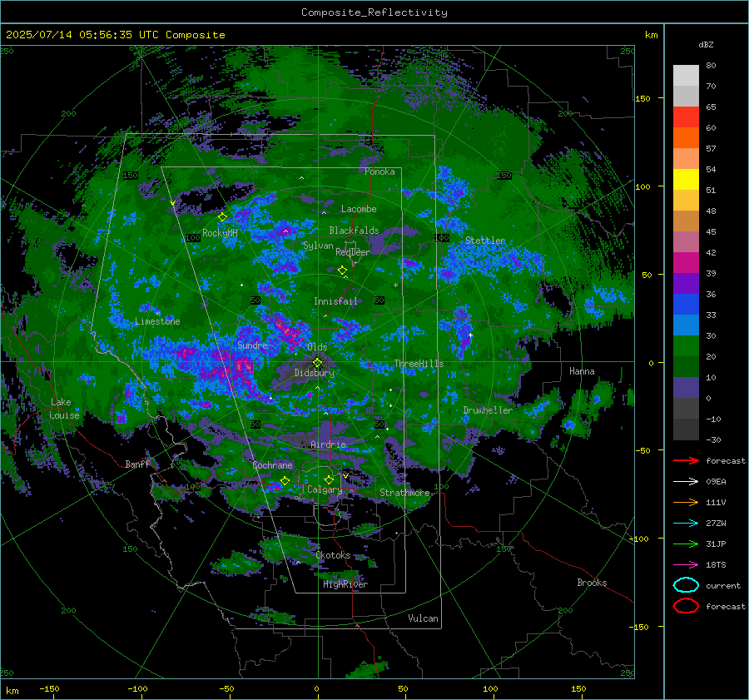The height and width of the screenshot is (700, 749).
Task: Click the Innisfail label
Action: tap(335, 301)
